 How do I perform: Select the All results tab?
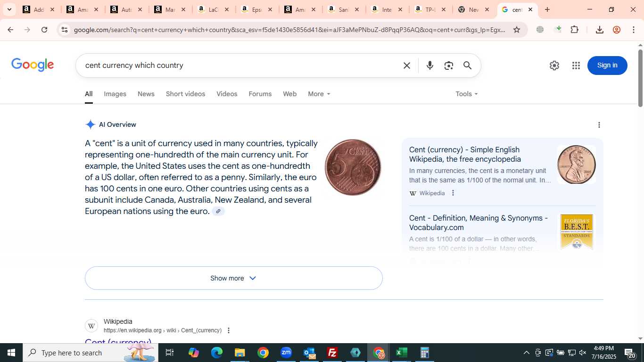89,94
